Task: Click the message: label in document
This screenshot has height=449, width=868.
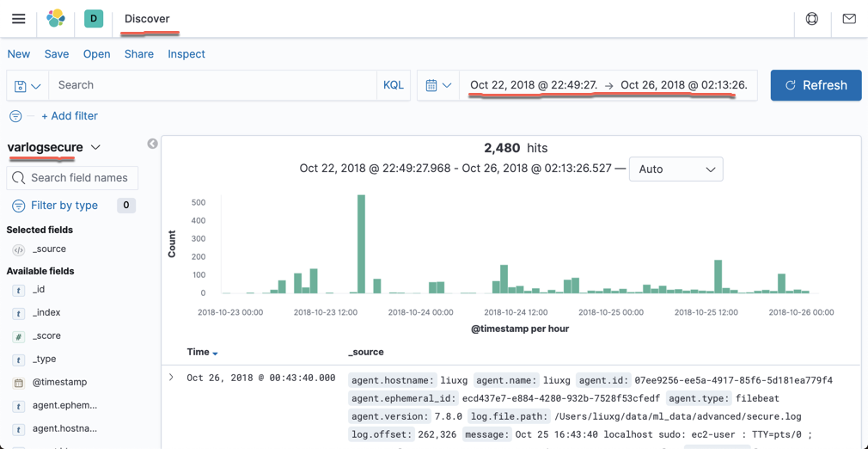Action: [487, 434]
